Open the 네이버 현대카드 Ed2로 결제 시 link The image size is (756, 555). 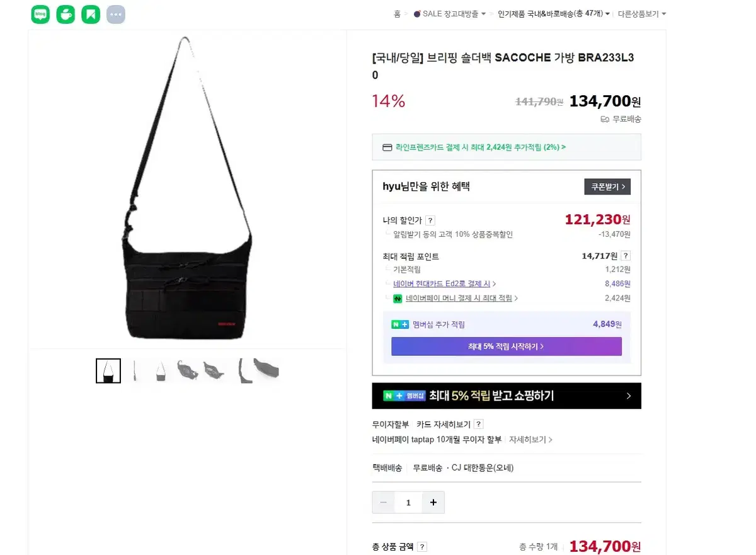(444, 284)
